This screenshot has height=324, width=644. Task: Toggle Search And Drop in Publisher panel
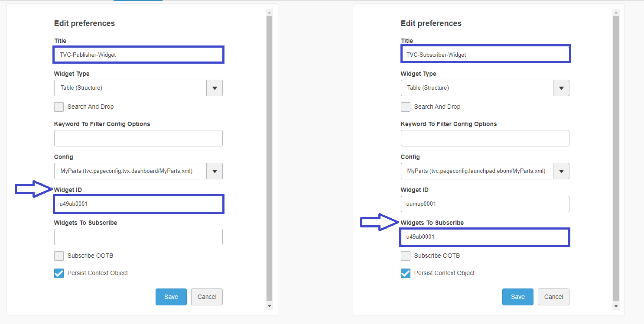click(59, 107)
